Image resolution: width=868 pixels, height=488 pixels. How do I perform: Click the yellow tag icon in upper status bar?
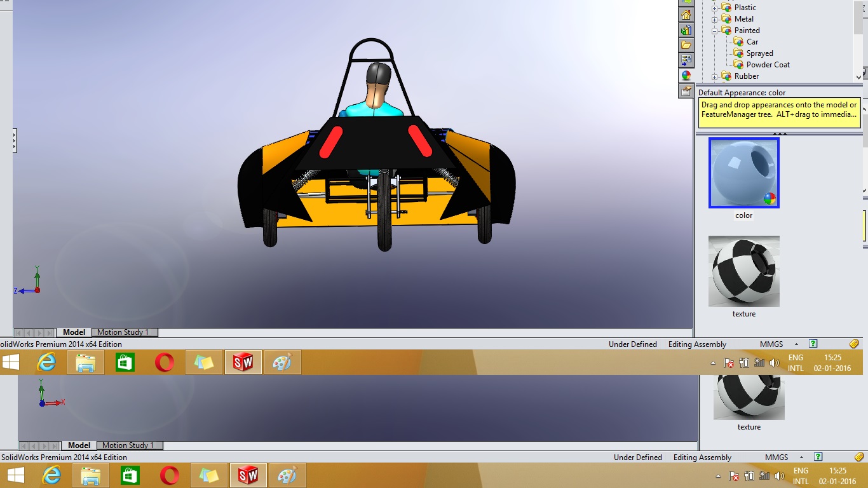coord(854,344)
